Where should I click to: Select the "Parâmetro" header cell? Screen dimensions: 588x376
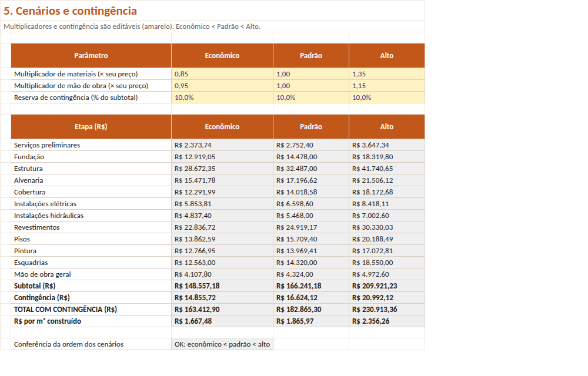point(91,55)
